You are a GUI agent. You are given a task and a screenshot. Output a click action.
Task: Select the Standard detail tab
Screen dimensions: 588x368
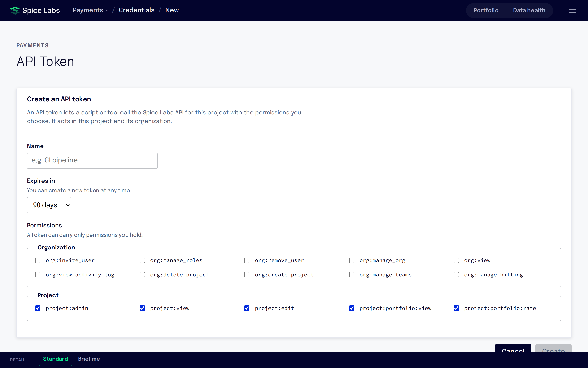(55, 359)
